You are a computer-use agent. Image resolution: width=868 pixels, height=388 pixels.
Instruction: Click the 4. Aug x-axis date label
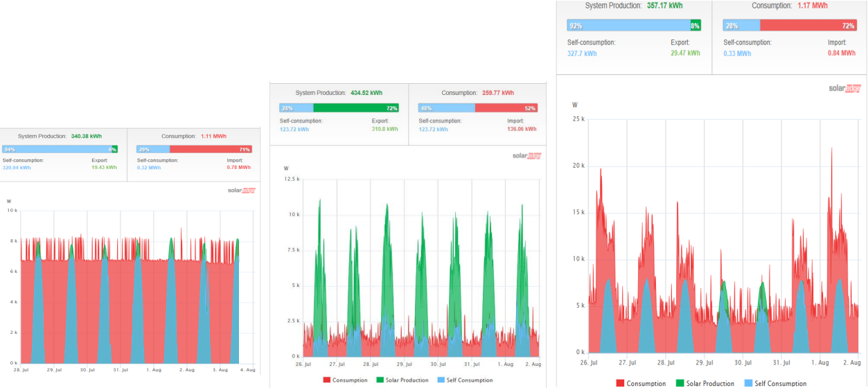[x=247, y=370]
